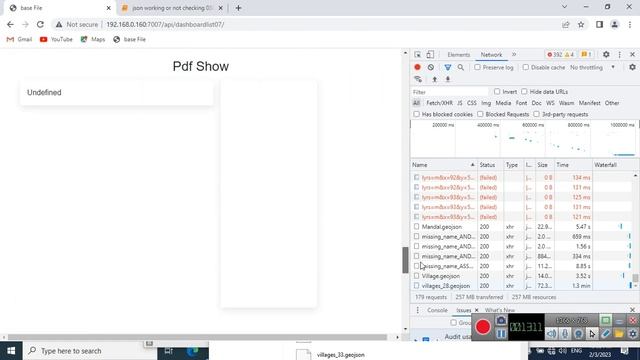Select the Network tab
This screenshot has width=640, height=360.
click(491, 55)
